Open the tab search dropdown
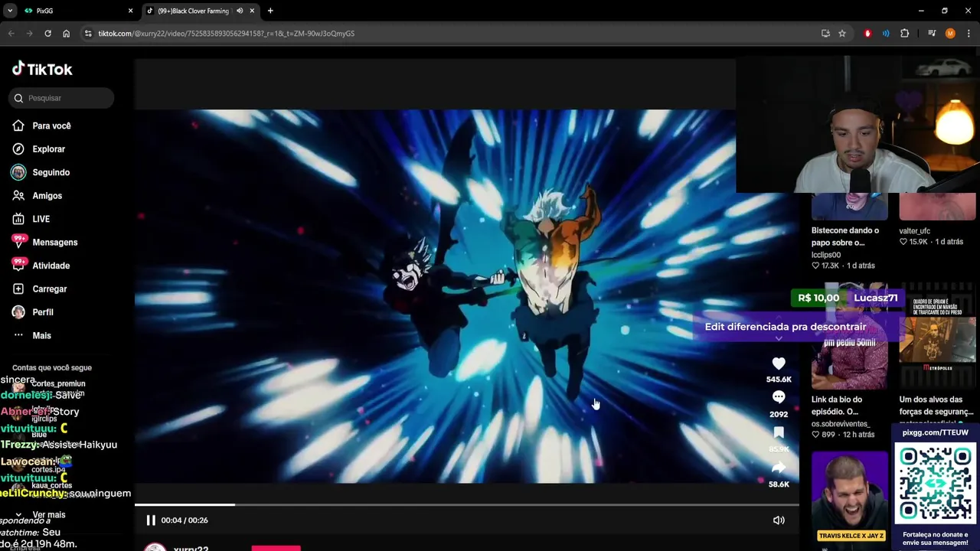The height and width of the screenshot is (551, 980). pos(10,11)
